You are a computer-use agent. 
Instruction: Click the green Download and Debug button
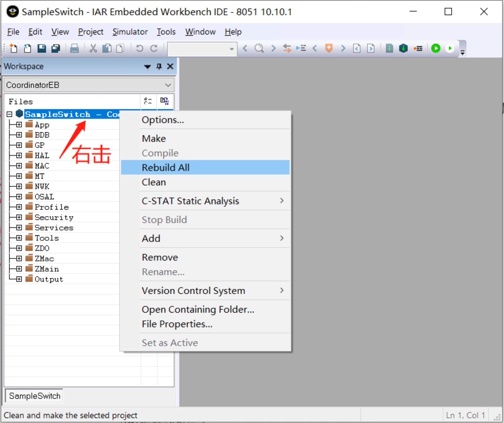click(x=436, y=48)
